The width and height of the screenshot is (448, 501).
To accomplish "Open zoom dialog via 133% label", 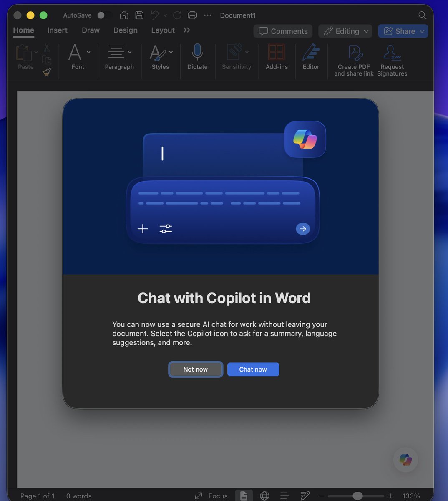I will pos(411,496).
